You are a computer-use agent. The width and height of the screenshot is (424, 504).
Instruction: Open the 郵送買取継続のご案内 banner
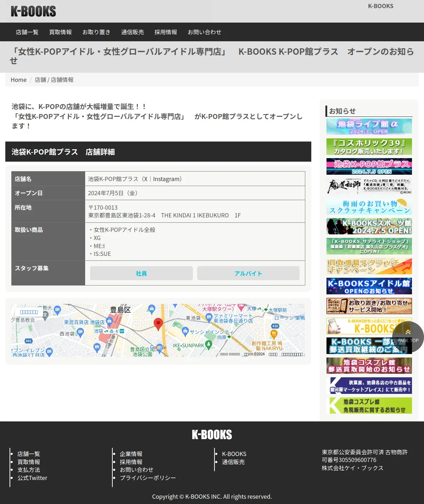(x=369, y=346)
